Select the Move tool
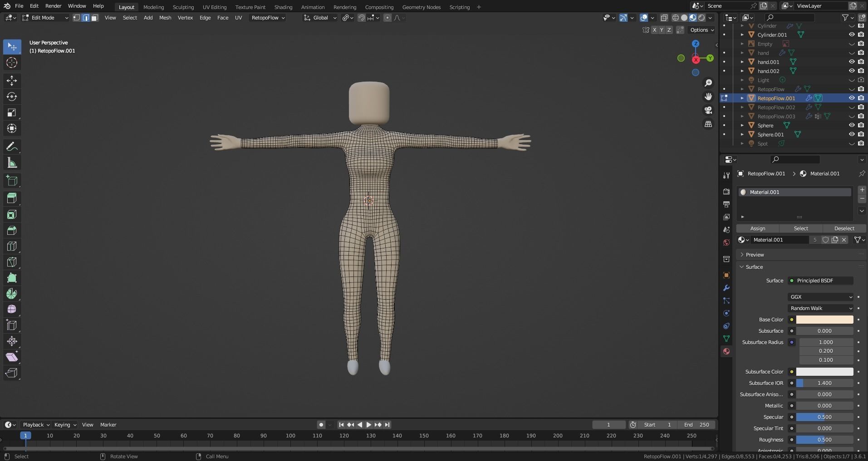The width and height of the screenshot is (868, 461). pyautogui.click(x=12, y=81)
